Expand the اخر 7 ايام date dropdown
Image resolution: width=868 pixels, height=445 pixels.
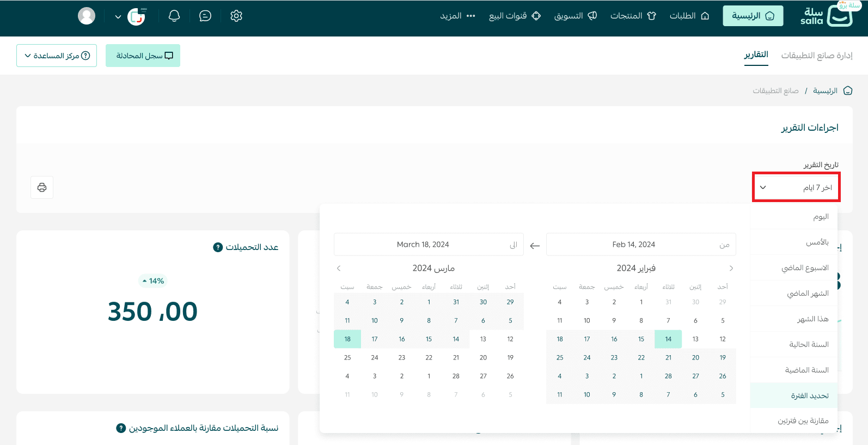pyautogui.click(x=796, y=187)
